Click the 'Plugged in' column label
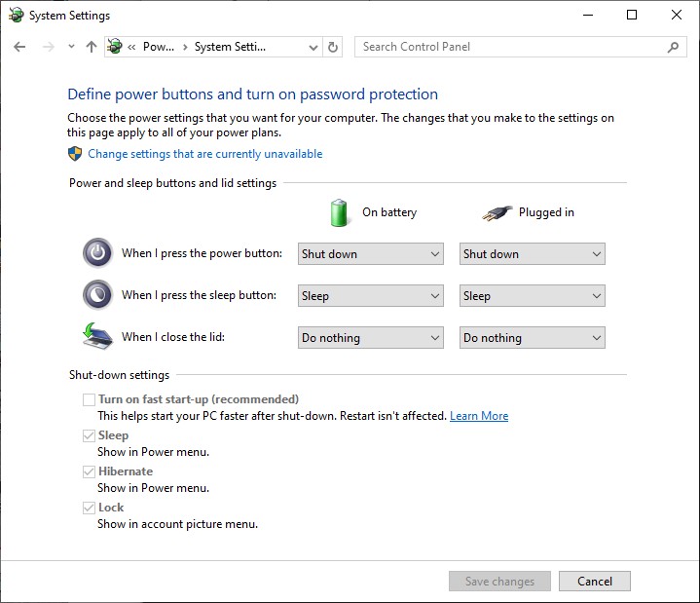Viewport: 700px width, 603px height. click(x=546, y=212)
